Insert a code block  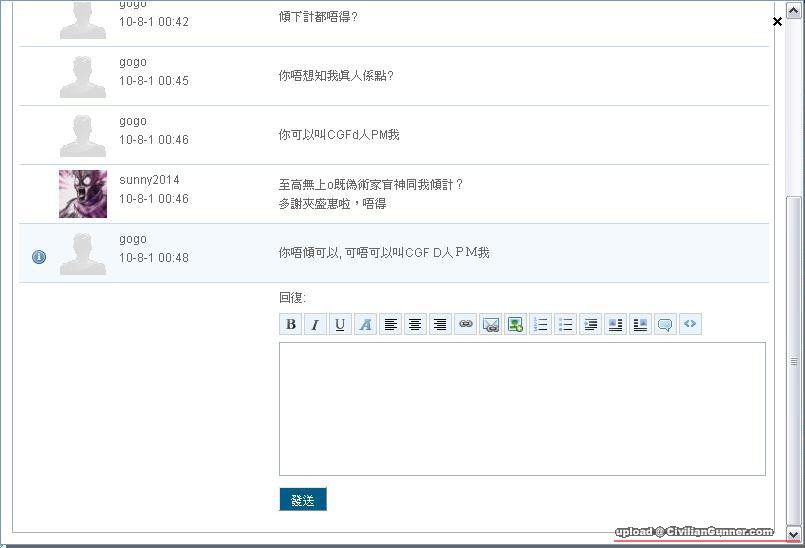pyautogui.click(x=690, y=324)
